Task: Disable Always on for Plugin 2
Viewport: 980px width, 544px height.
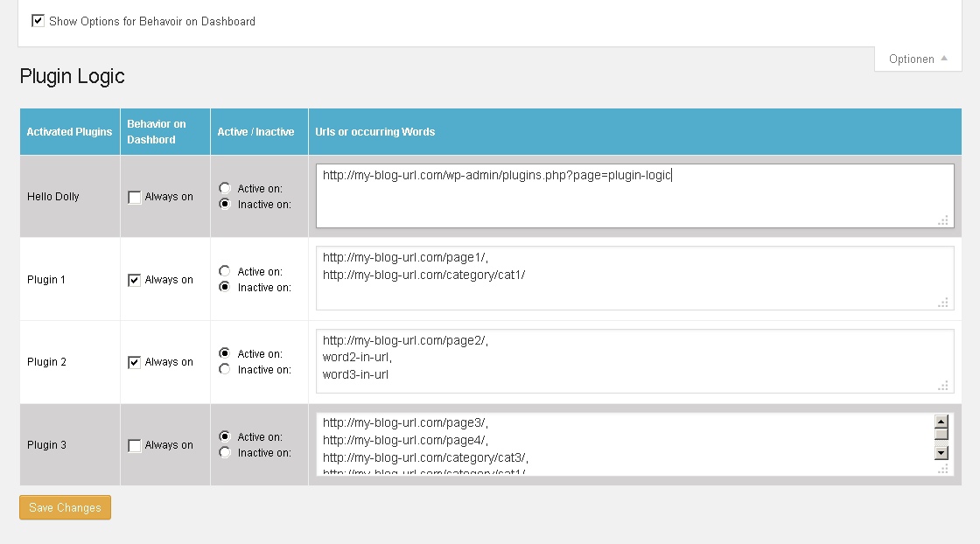Action: tap(135, 363)
